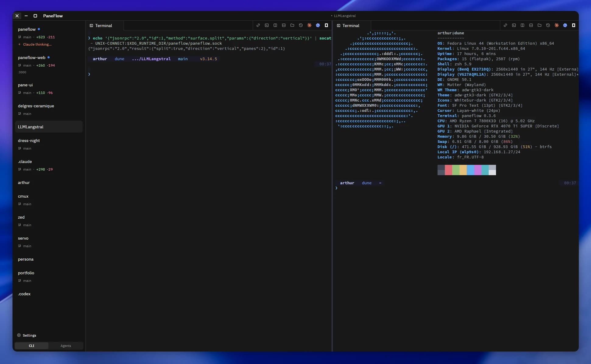591x364 pixels.
Task: Open the folder icon in the right pane toolbar
Action: (x=540, y=26)
